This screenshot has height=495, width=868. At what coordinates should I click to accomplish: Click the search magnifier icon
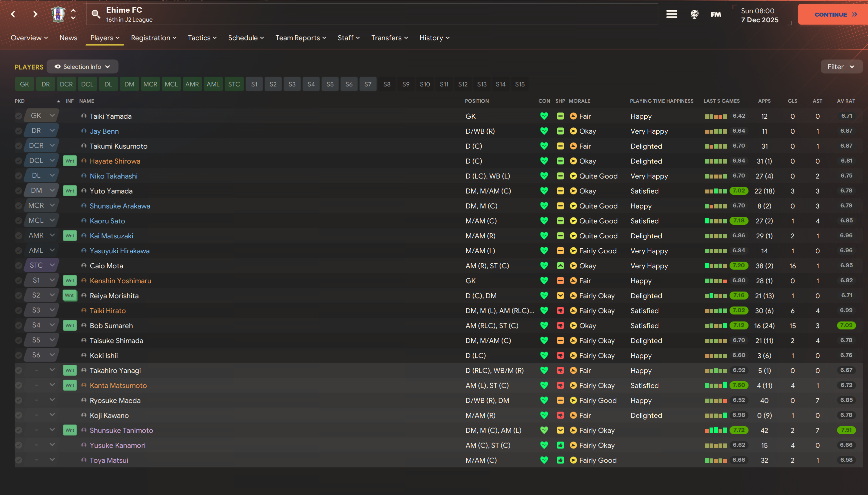click(x=96, y=14)
